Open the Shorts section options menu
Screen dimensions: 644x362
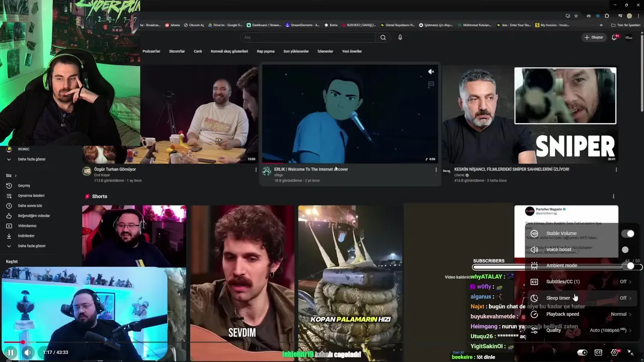point(613,197)
